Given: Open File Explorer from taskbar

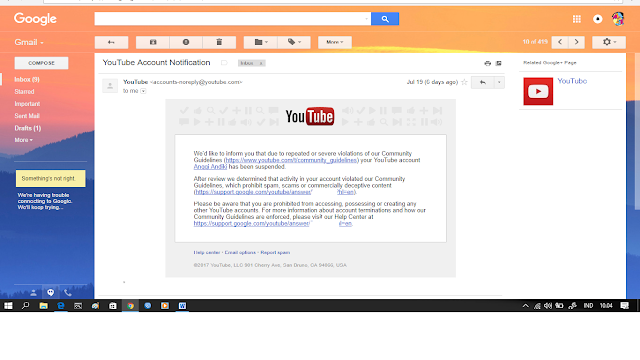Looking at the screenshot, I should pos(43,306).
